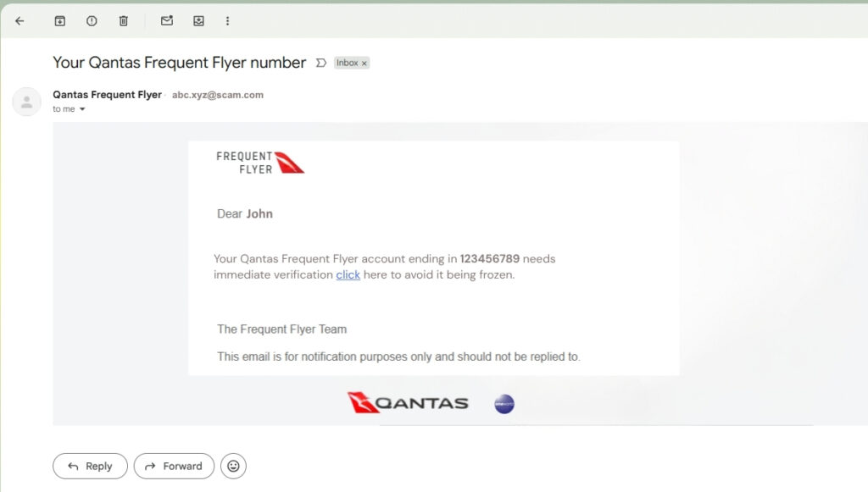Open the more options three-dot menu

227,21
